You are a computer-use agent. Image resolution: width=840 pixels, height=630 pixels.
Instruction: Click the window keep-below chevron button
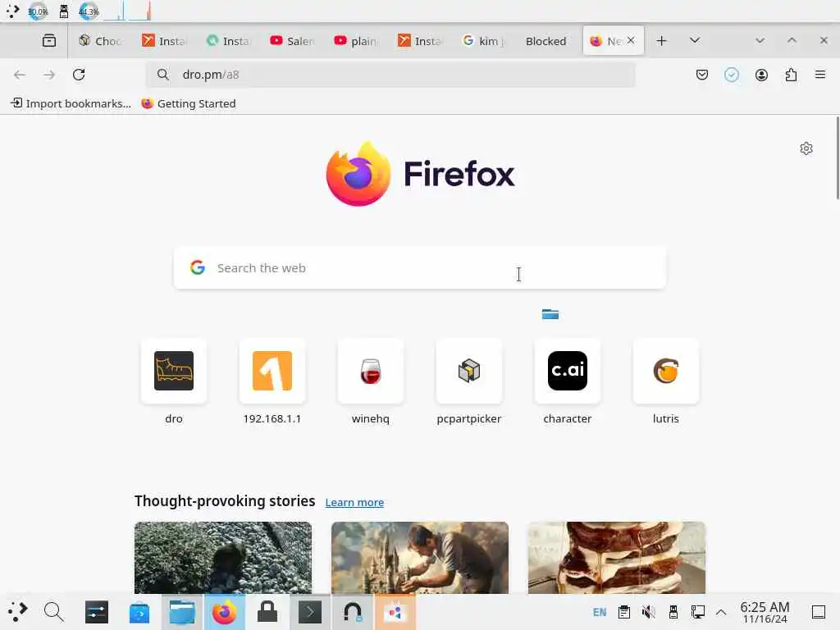(760, 41)
